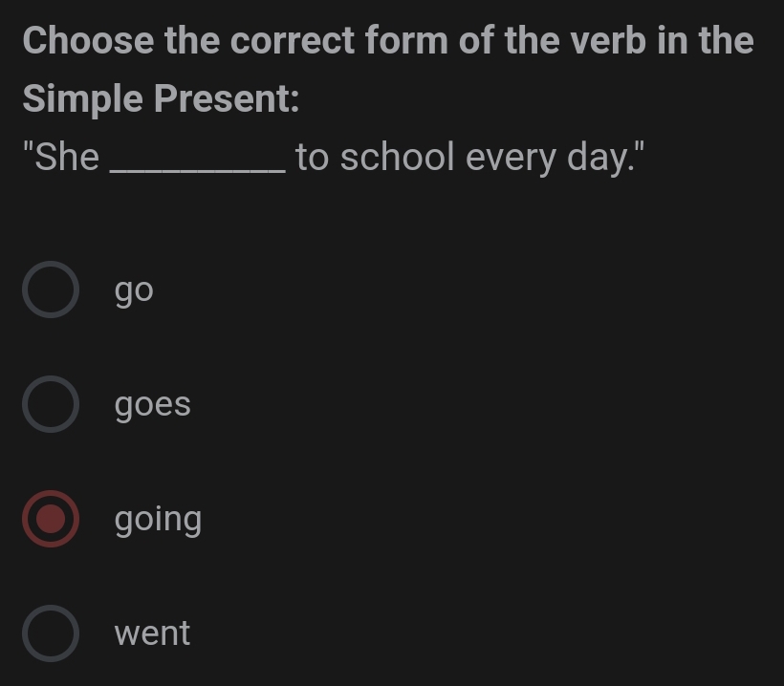Click the word 'Choose' in the heading
This screenshot has height=686, width=784.
88,41
